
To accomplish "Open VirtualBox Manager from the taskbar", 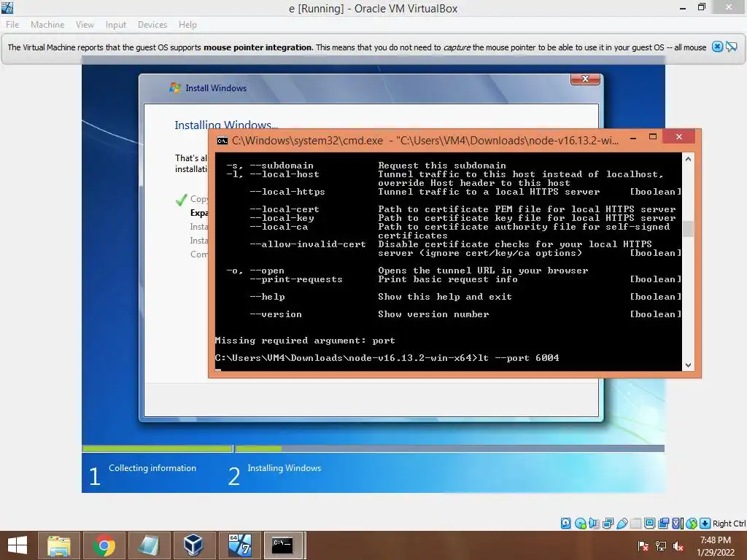I will [x=193, y=545].
